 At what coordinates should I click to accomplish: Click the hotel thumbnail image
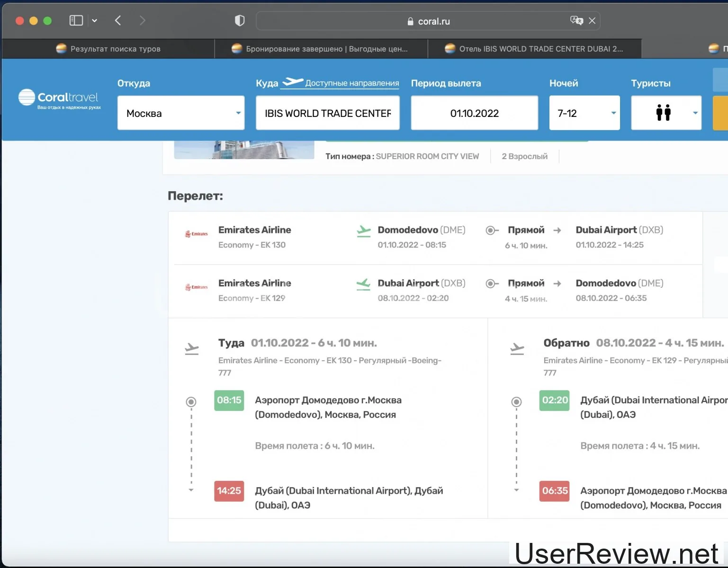pos(244,149)
